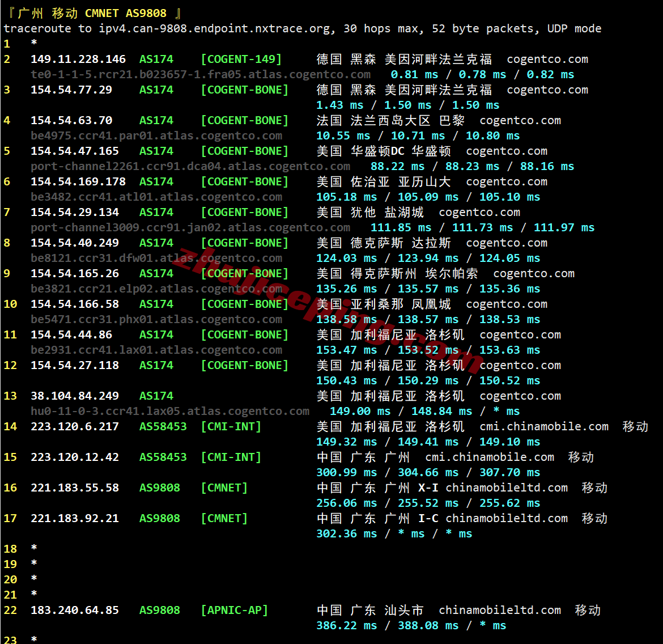Click IP address 154.54.166.58
The image size is (663, 644).
pyautogui.click(x=75, y=304)
